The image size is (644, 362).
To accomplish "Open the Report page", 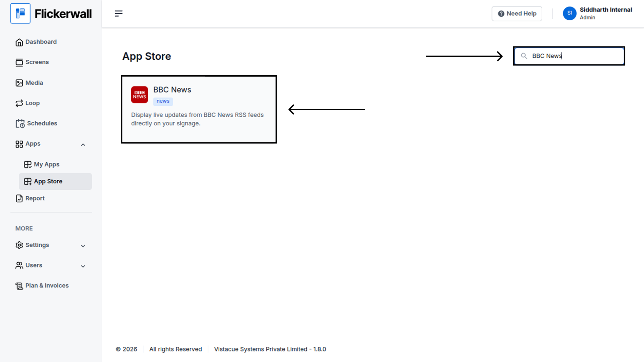I will click(x=35, y=198).
